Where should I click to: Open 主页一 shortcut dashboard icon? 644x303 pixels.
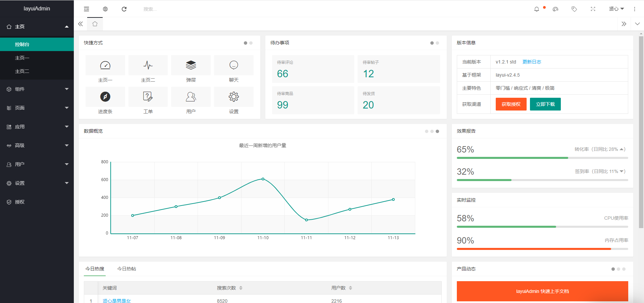(105, 65)
